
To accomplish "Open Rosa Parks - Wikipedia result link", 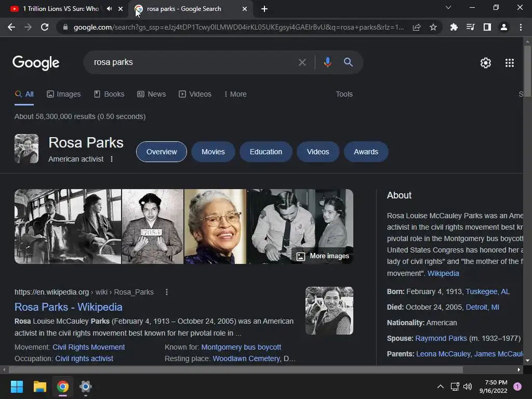I will pyautogui.click(x=69, y=307).
